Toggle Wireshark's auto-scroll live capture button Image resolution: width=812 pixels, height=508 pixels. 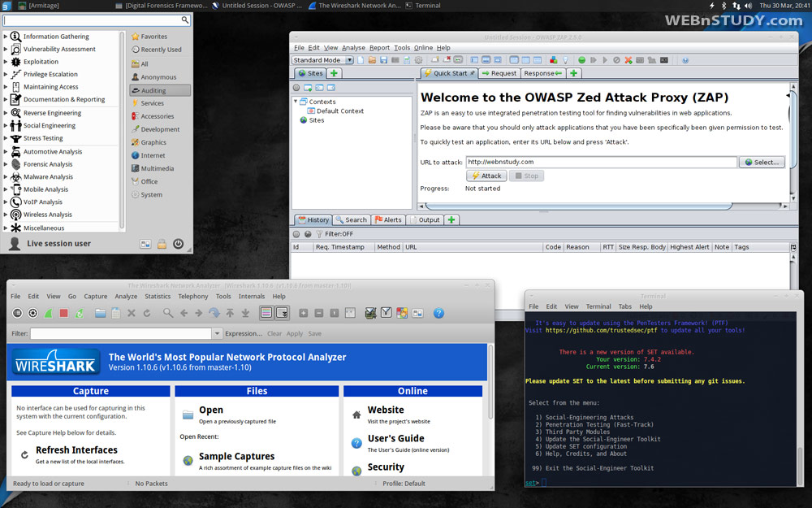coord(283,313)
